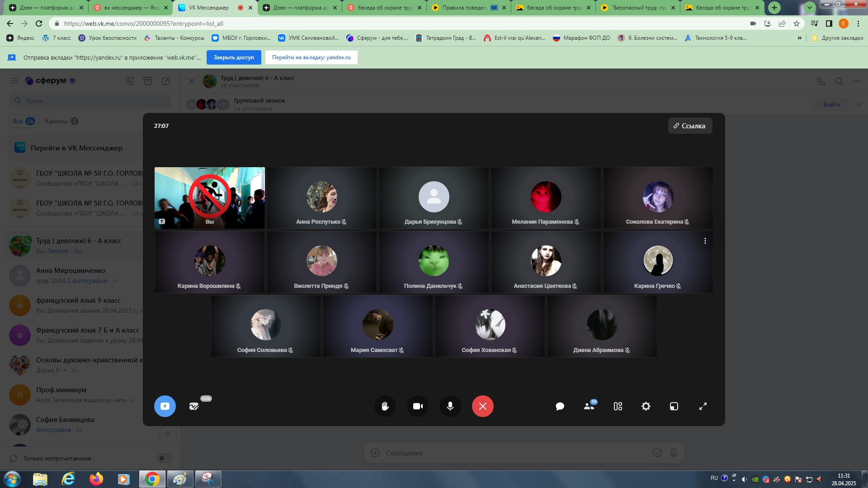Viewport: 868px width, 488px height.
Task: Open the beta drawing tool icon
Action: [194, 406]
